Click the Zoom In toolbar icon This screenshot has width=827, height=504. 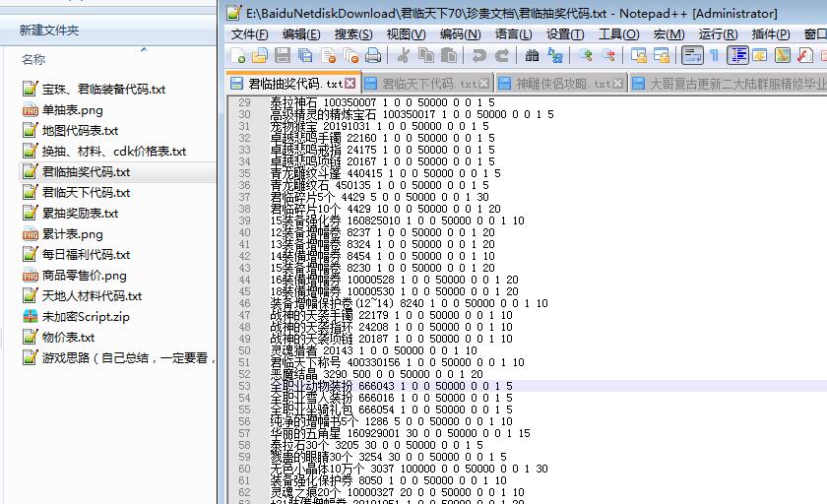pyautogui.click(x=586, y=56)
